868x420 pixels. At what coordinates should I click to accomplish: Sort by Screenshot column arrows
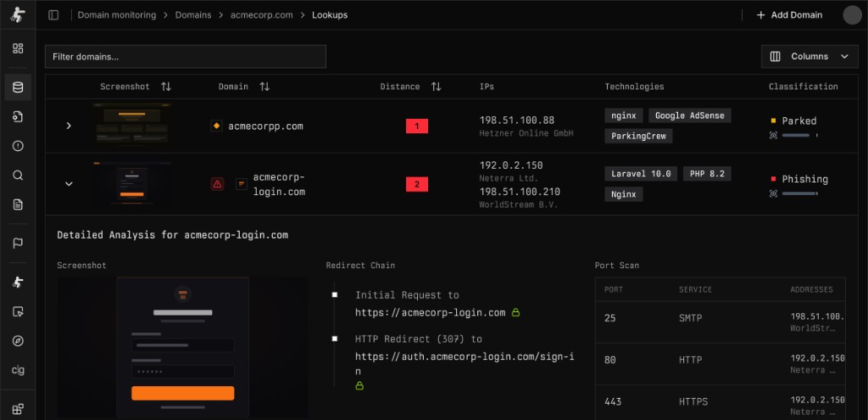[166, 87]
